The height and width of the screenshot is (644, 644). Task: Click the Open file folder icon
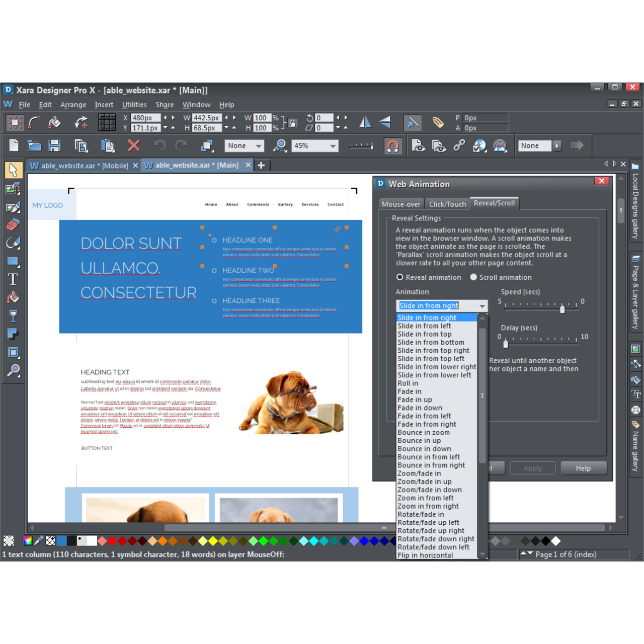click(34, 146)
